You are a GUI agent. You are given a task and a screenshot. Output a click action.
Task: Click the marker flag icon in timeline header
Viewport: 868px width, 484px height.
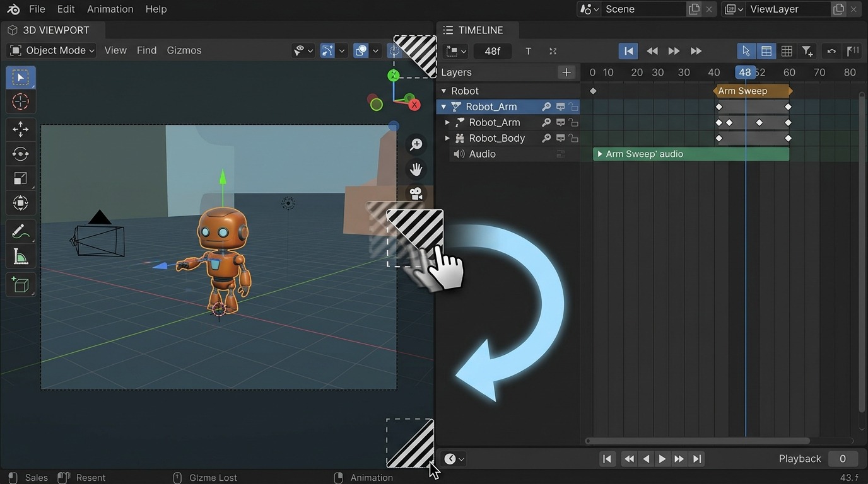852,51
